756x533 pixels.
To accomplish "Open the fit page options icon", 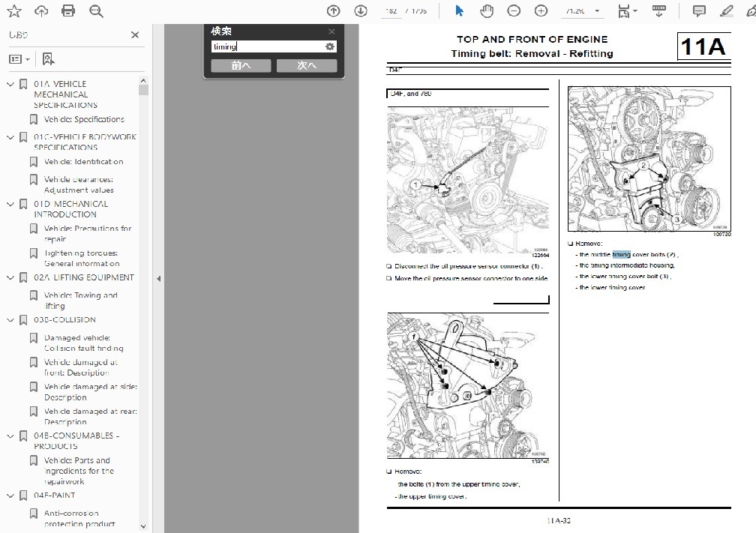I will click(627, 10).
